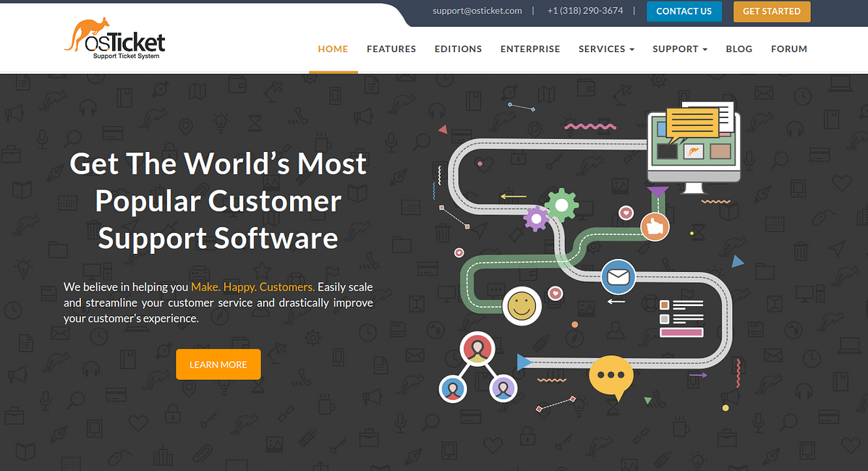Click the Learn More button
The image size is (868, 471).
[x=218, y=365]
